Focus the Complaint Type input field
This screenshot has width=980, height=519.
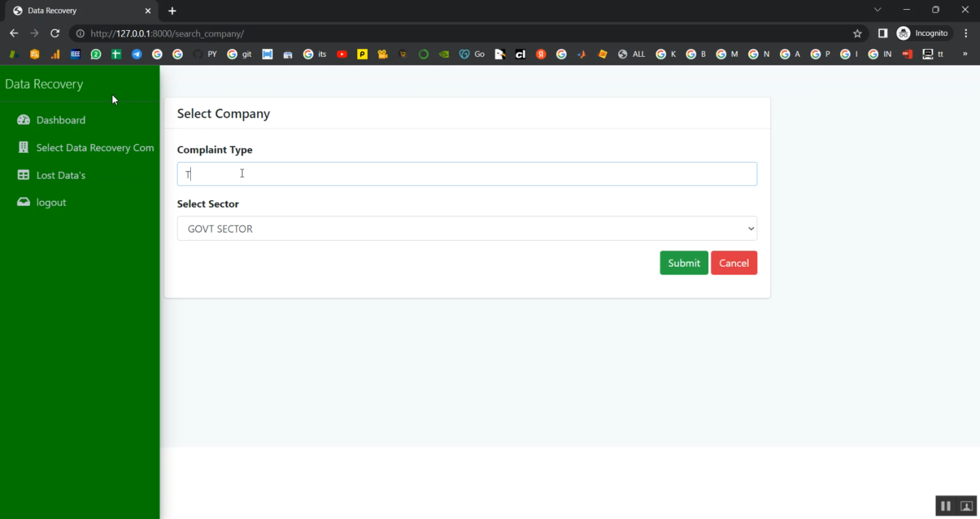click(467, 174)
